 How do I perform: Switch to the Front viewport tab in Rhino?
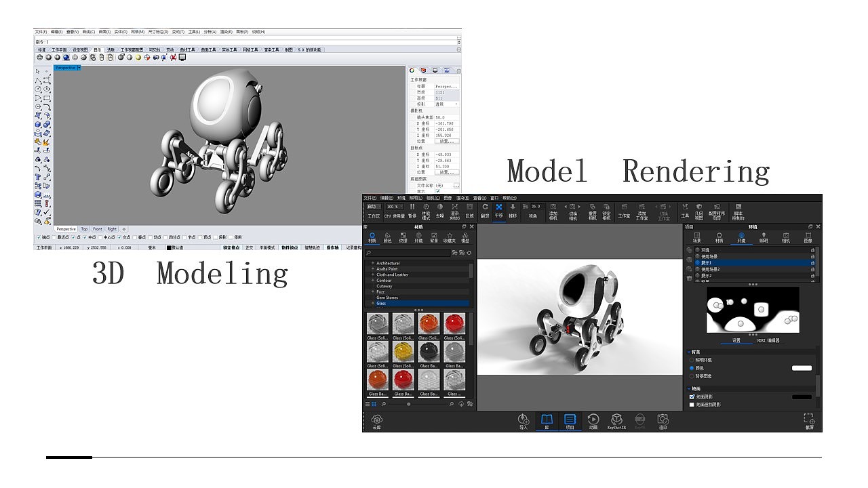(x=98, y=229)
